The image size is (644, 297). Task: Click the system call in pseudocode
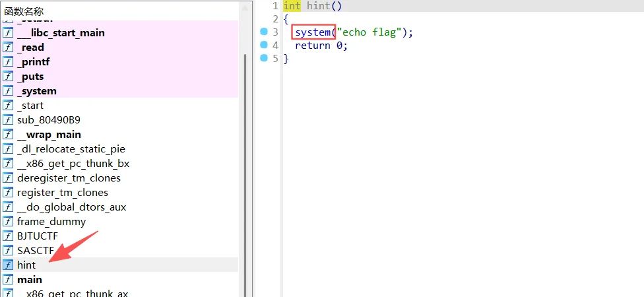tap(313, 32)
